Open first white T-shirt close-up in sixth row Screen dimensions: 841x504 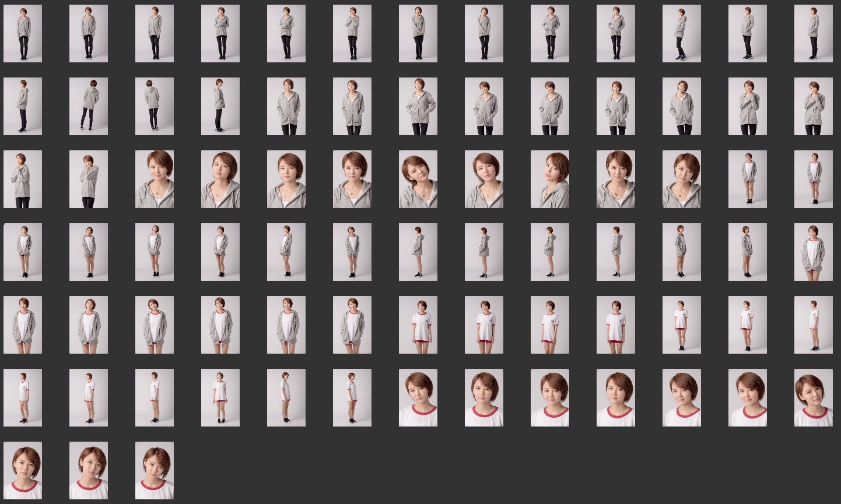coord(418,398)
